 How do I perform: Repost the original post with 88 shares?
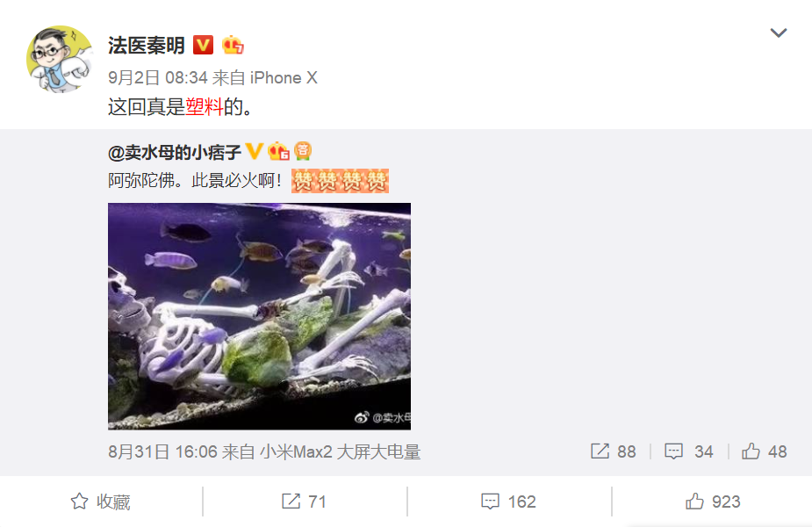point(613,451)
